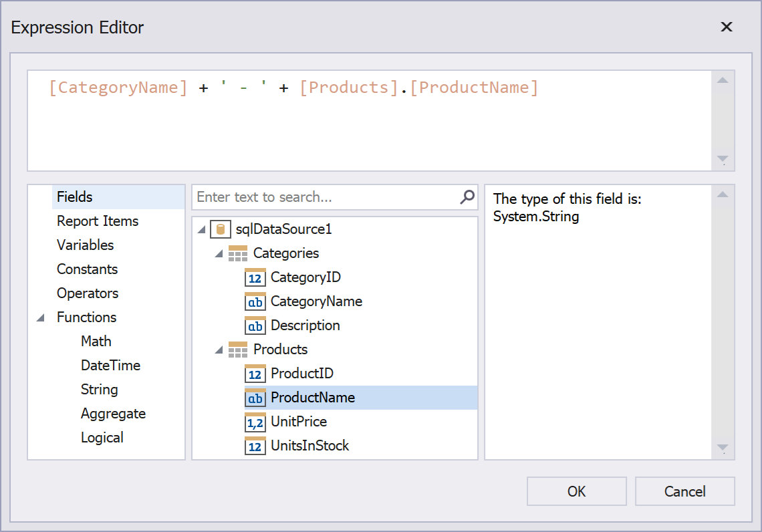Collapse the Categories table node
The image size is (762, 532).
(x=219, y=254)
